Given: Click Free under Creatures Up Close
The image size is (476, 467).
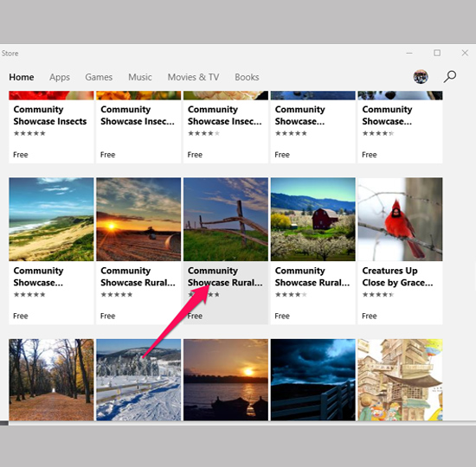Looking at the screenshot, I should pyautogui.click(x=370, y=316).
